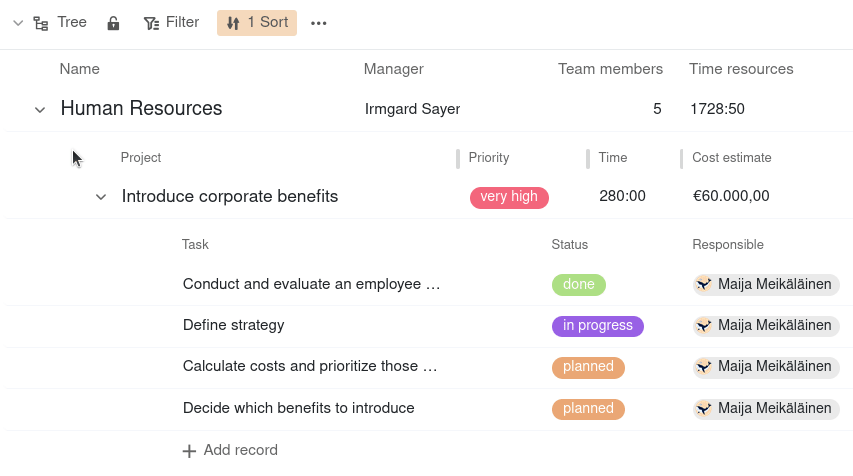Click the sort arrows icon
853x476 pixels.
pyautogui.click(x=233, y=23)
